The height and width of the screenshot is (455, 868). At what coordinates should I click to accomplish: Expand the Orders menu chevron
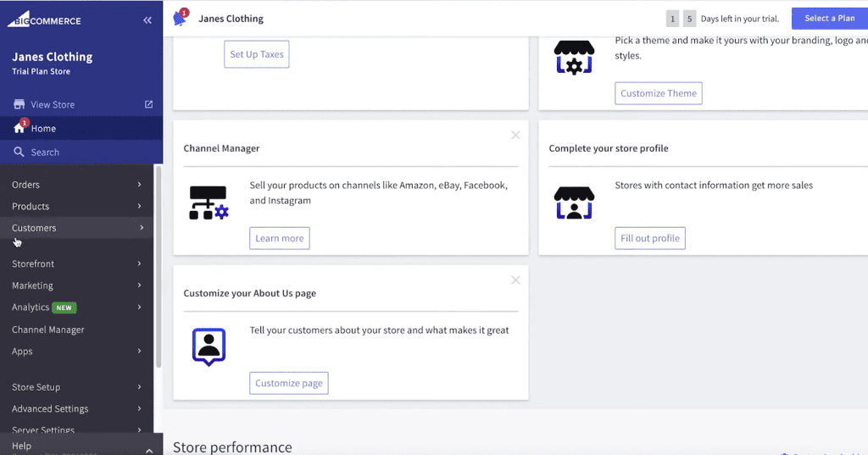[x=140, y=185]
